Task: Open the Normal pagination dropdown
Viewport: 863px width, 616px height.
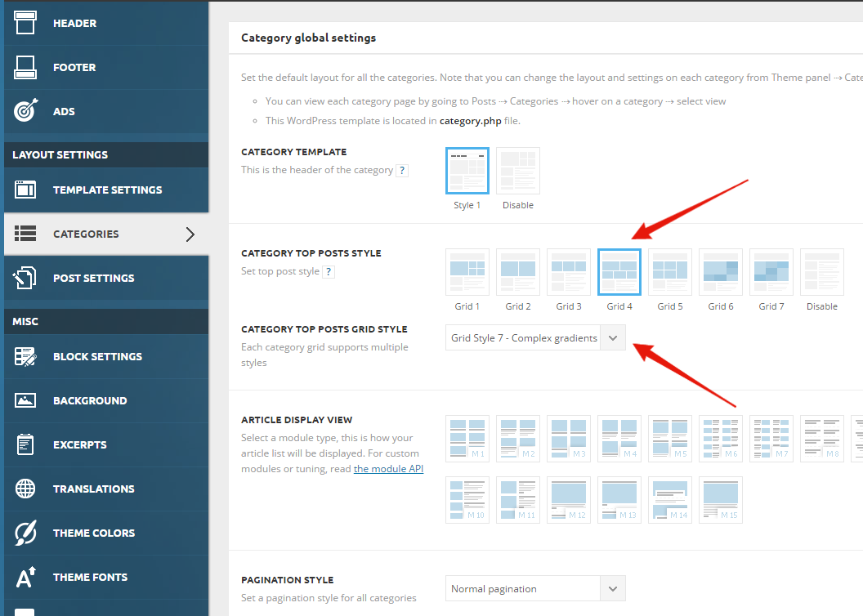Action: pyautogui.click(x=535, y=588)
